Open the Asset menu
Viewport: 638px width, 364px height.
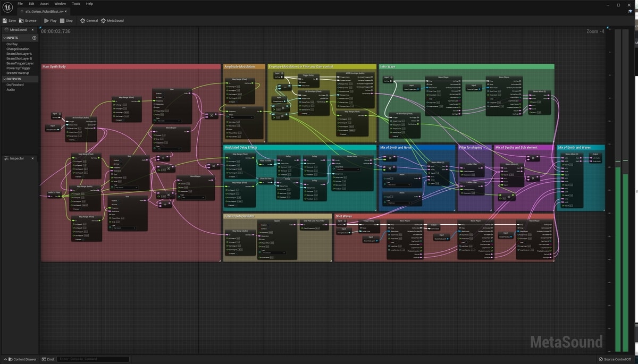pyautogui.click(x=45, y=4)
